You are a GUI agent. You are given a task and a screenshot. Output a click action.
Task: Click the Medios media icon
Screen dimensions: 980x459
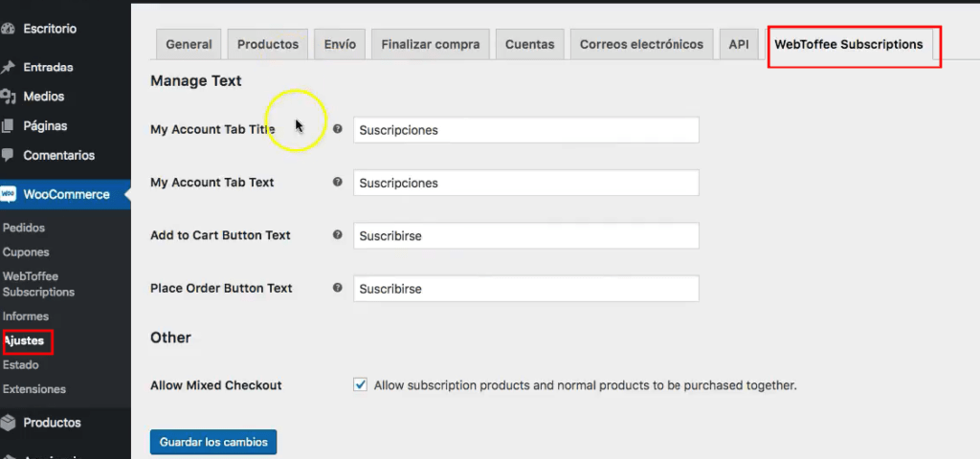point(8,97)
